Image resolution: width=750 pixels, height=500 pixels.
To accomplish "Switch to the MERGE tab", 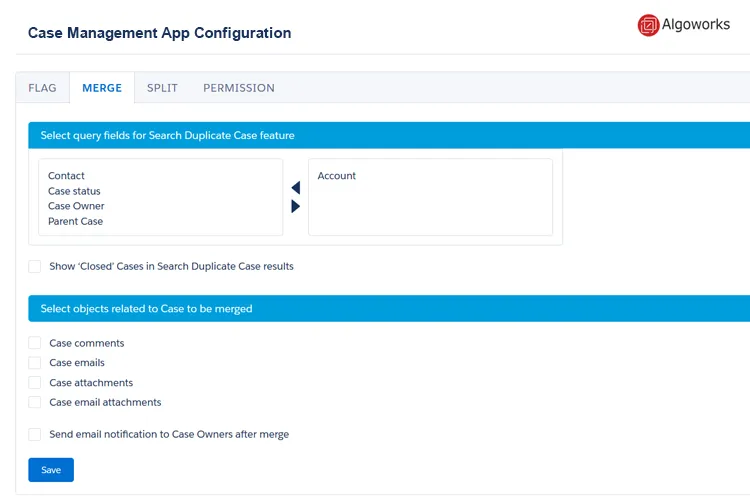I will point(102,88).
